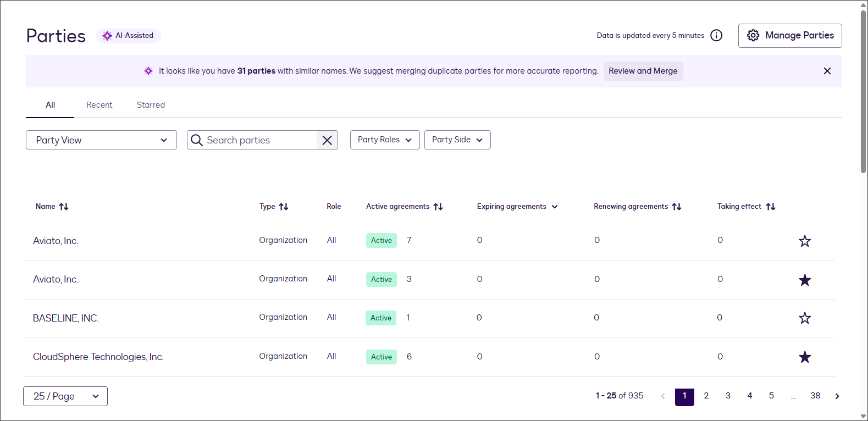Expand the Party Roles filter

(x=384, y=140)
